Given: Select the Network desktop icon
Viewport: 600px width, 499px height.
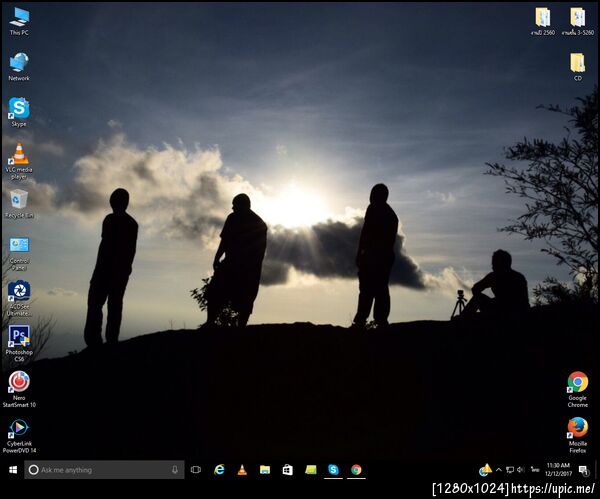Looking at the screenshot, I should (19, 67).
